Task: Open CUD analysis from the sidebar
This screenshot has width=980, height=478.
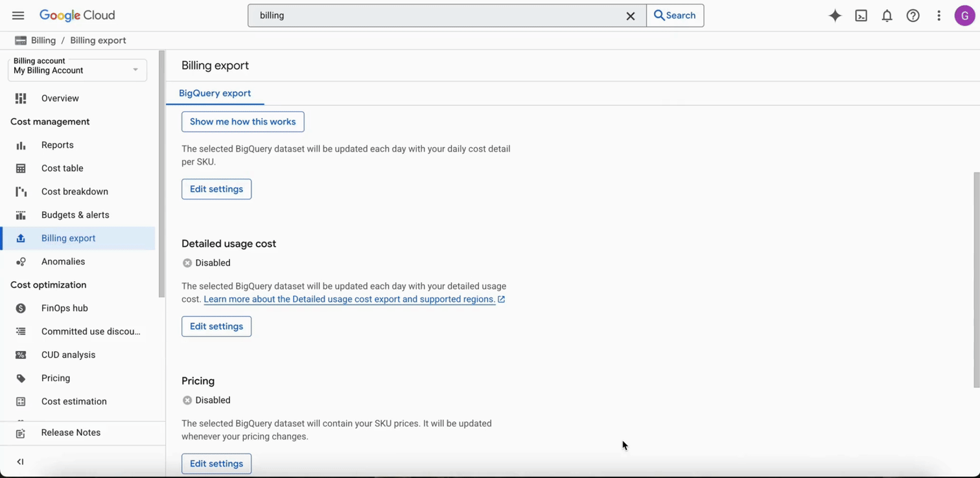Action: [68, 354]
